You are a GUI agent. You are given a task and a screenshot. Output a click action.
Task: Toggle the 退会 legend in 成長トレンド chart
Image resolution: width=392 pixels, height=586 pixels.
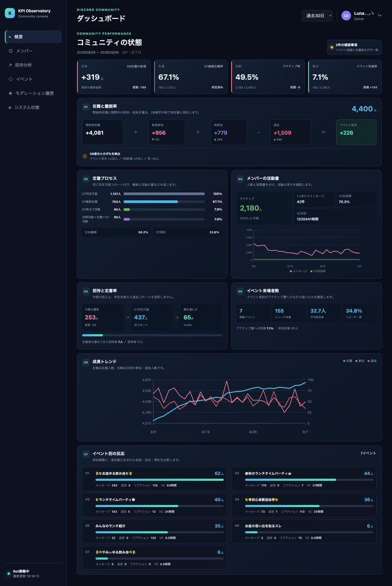[x=372, y=361]
